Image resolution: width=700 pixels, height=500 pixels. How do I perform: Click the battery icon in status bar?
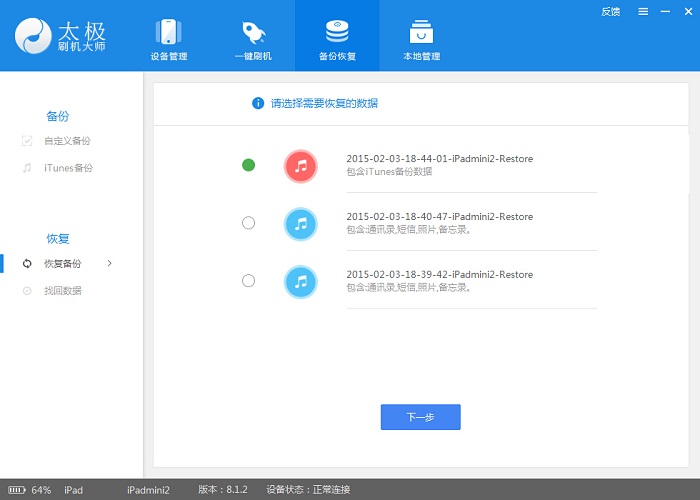[16, 490]
